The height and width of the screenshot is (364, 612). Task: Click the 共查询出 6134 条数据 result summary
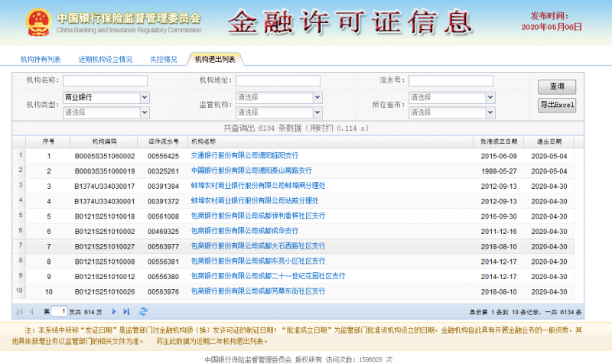point(296,128)
